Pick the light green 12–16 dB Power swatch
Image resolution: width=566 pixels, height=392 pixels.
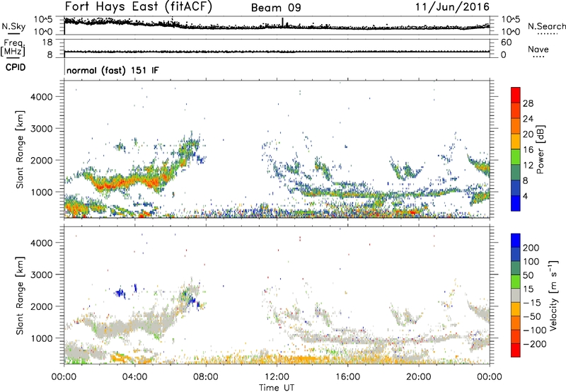point(516,157)
